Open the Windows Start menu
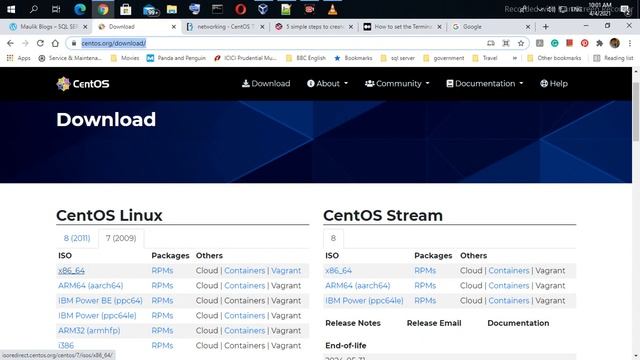This screenshot has width=640, height=360. pos(11,9)
